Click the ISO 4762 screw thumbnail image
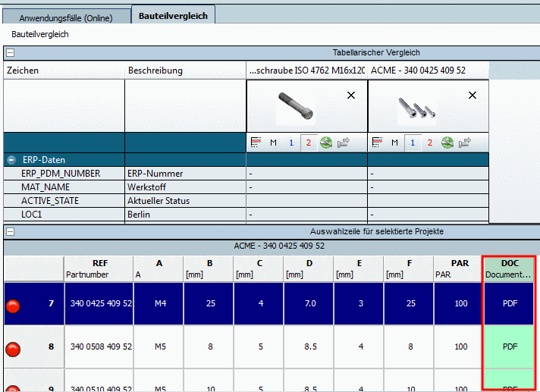This screenshot has height=392, width=540. pyautogui.click(x=296, y=106)
